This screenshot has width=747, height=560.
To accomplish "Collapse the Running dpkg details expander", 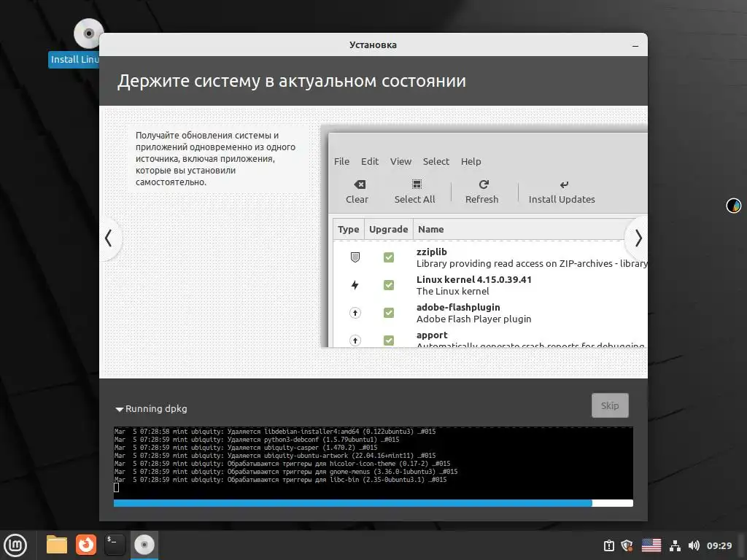I will [119, 409].
